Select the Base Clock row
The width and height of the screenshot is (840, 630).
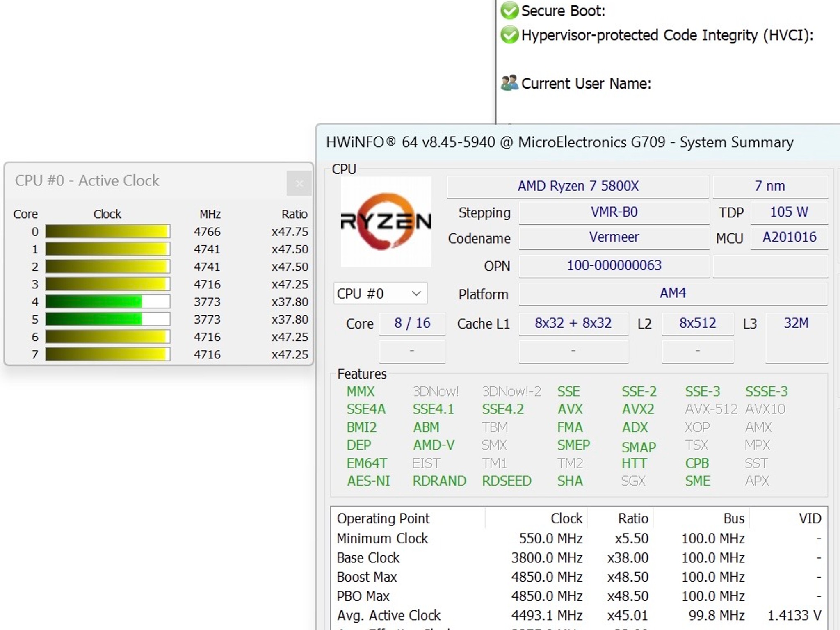579,558
